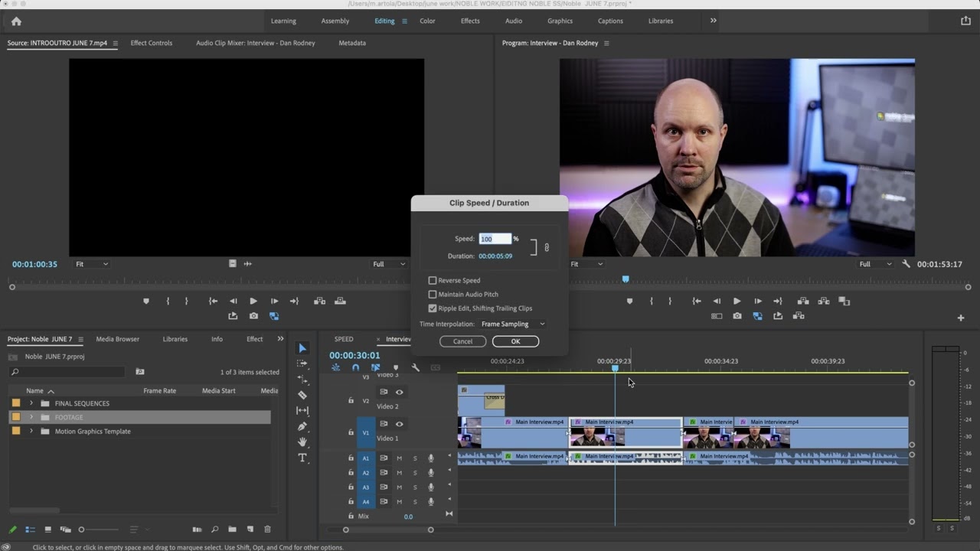Click Export Frame camera in Source monitor
Screen dimensions: 980x551
(253, 315)
